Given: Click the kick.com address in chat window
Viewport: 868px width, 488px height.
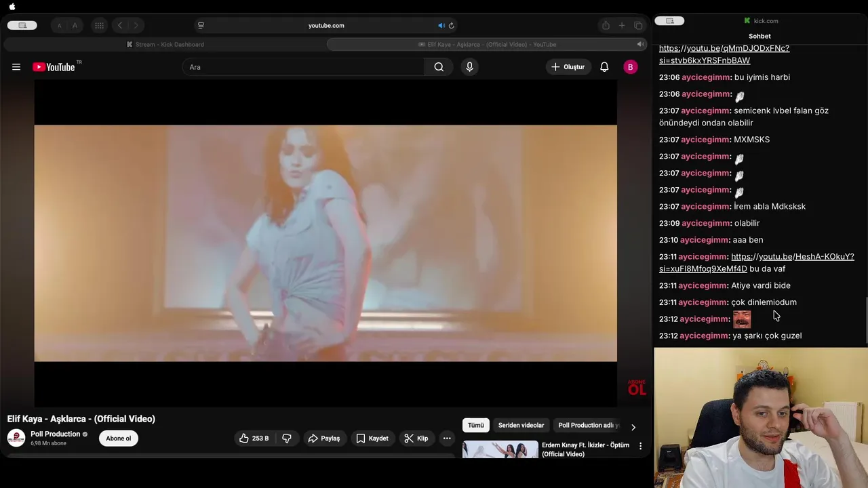Looking at the screenshot, I should 766,21.
